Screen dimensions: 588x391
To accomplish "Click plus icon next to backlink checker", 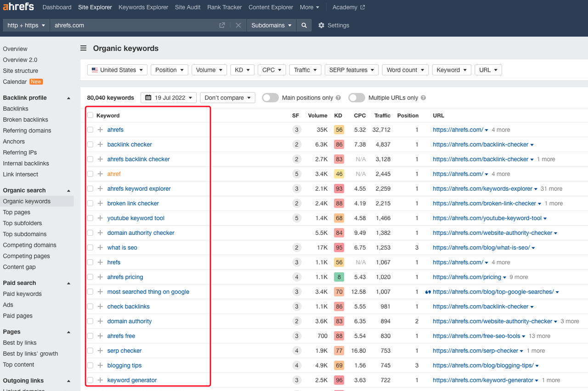I will 100,144.
